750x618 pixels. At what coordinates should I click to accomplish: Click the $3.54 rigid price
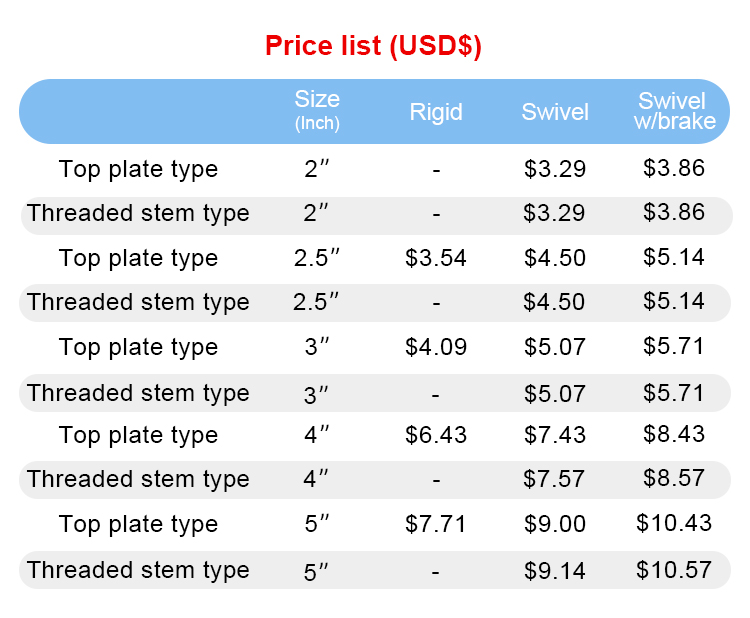tap(436, 258)
